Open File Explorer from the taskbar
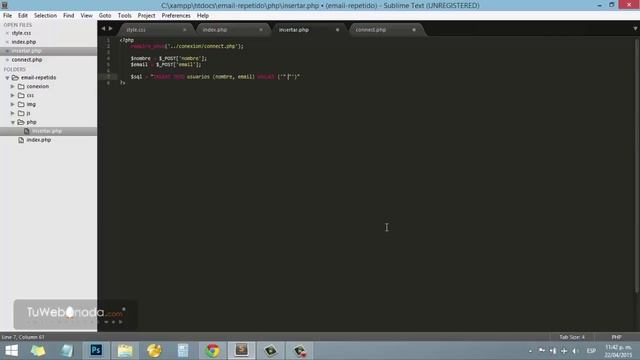 pos(125,351)
